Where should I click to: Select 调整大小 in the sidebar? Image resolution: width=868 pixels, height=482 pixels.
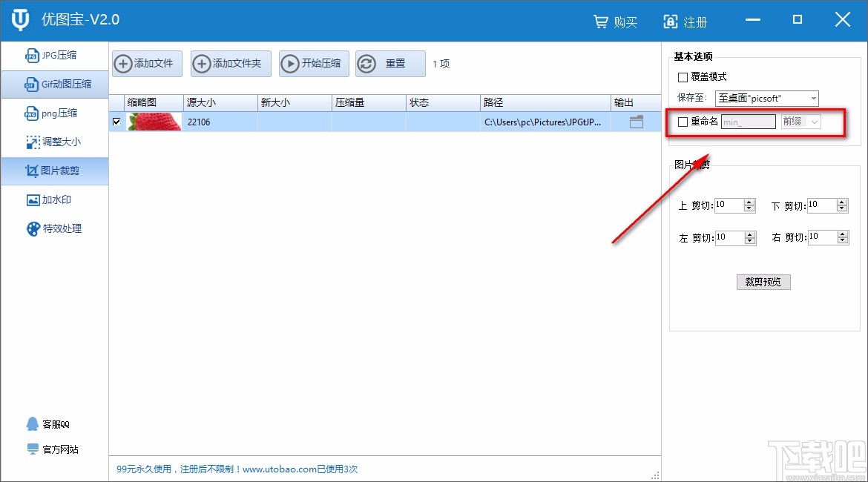54,142
